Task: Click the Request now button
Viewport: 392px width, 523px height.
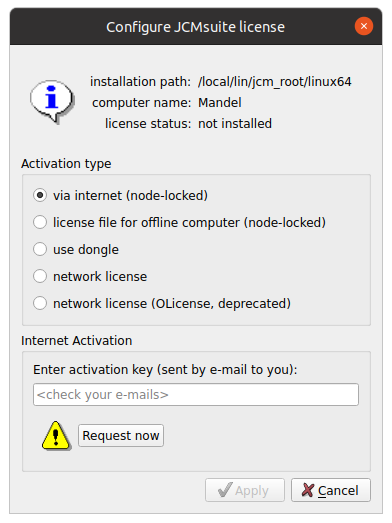Action: click(121, 436)
